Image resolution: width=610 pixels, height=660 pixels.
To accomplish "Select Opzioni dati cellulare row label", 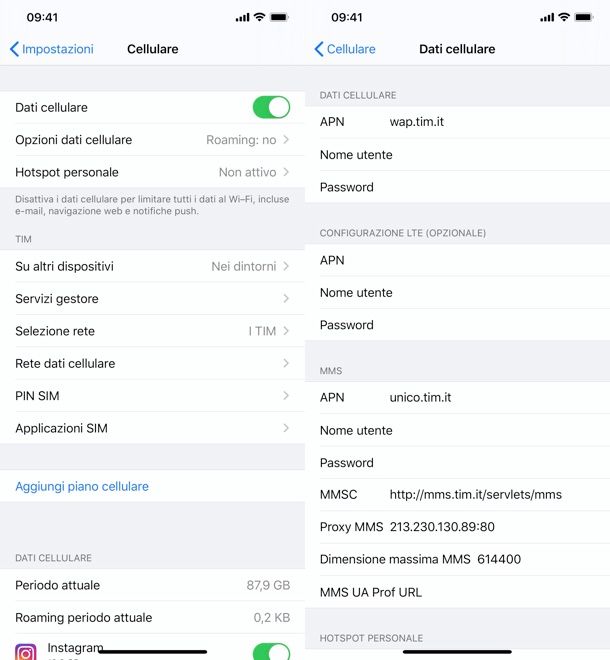I will click(x=74, y=140).
